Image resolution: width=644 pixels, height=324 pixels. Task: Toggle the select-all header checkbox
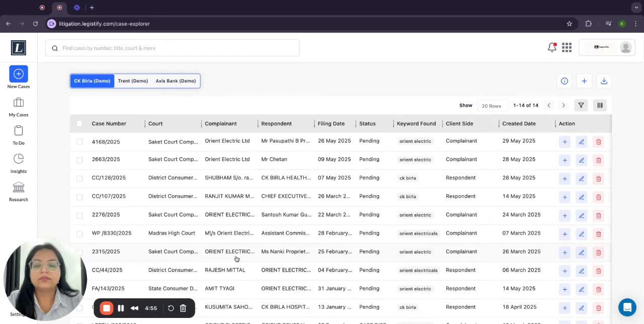pyautogui.click(x=79, y=124)
